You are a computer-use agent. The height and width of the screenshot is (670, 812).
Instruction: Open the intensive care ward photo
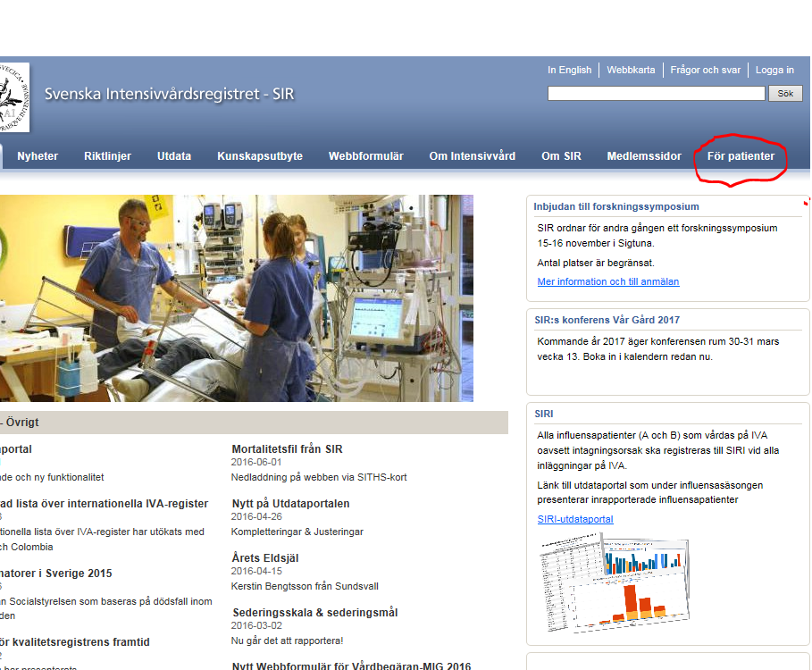[237, 298]
